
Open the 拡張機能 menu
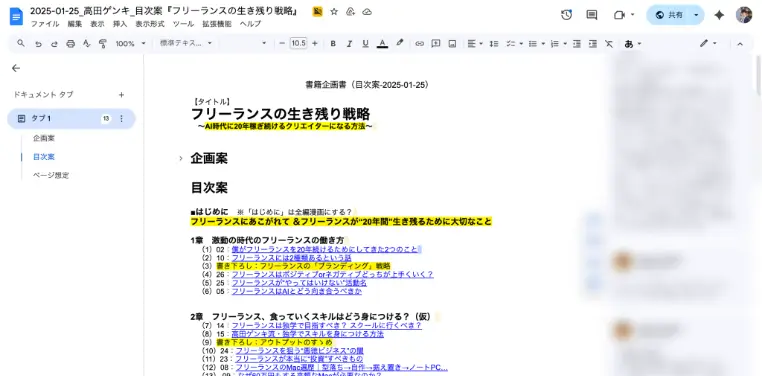coord(217,24)
